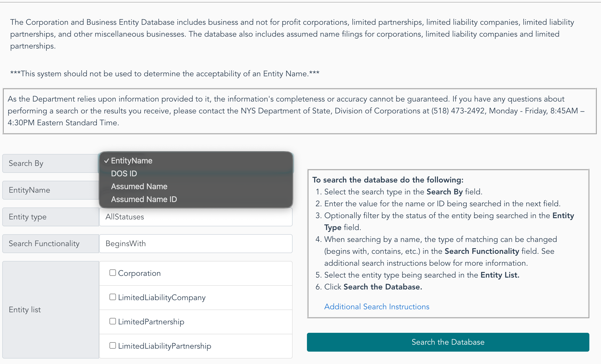Click the Entity Name acceptability warning line

(x=165, y=74)
